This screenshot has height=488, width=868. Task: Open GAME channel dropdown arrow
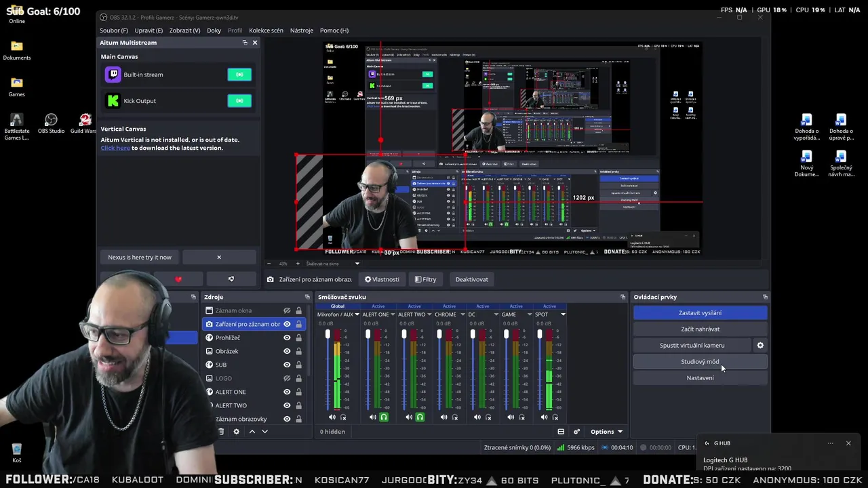[530, 314]
